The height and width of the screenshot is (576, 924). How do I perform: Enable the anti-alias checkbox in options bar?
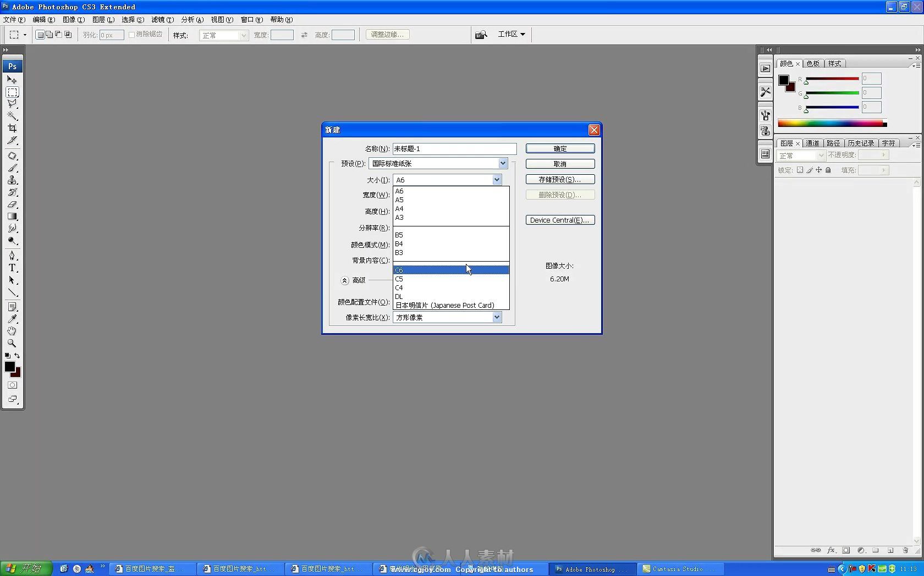(x=131, y=35)
